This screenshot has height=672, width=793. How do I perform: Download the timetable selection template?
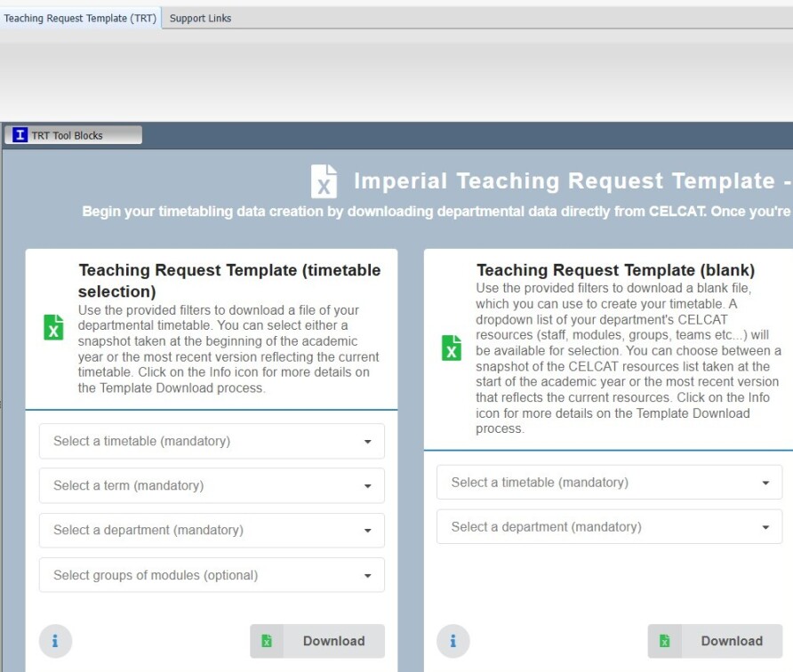[317, 641]
